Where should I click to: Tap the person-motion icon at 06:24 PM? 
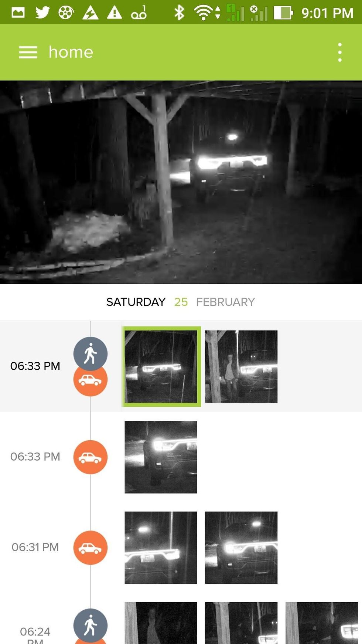90,625
